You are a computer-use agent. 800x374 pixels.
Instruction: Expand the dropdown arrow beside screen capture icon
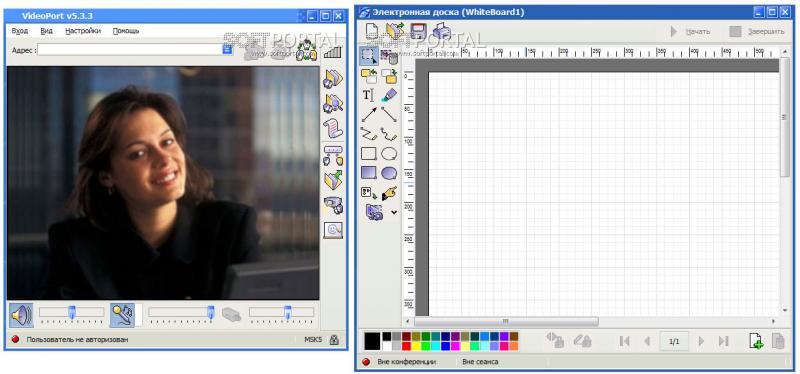393,212
